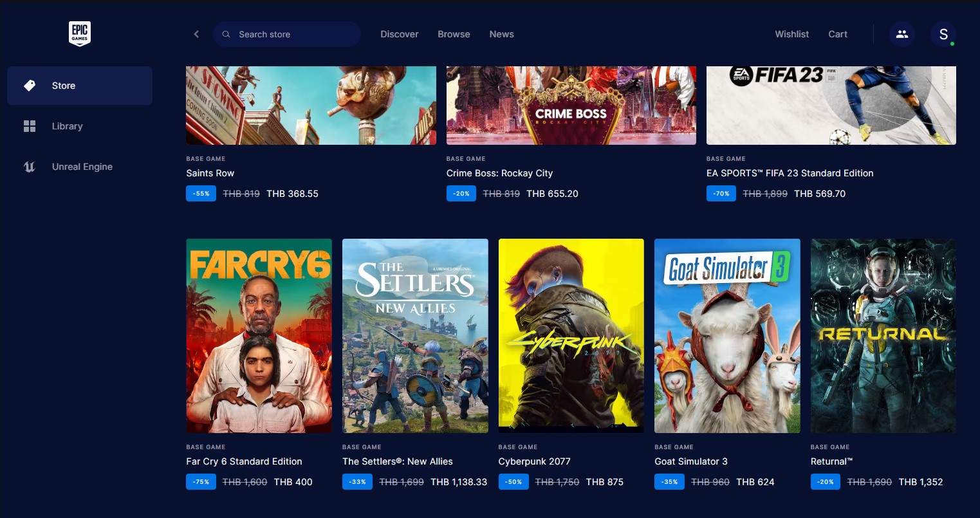980x518 pixels.
Task: Open the Unreal Engine sidebar tab
Action: point(80,167)
